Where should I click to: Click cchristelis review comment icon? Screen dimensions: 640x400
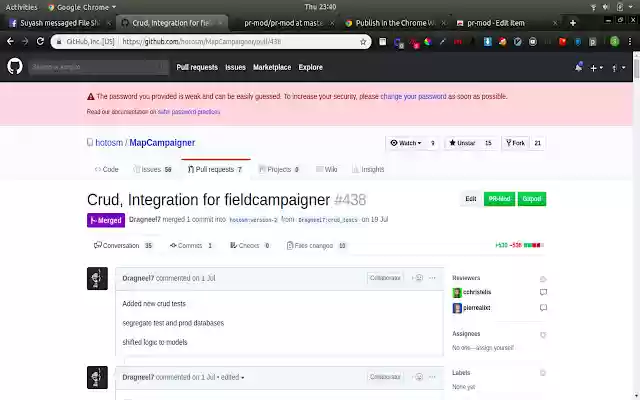(543, 292)
